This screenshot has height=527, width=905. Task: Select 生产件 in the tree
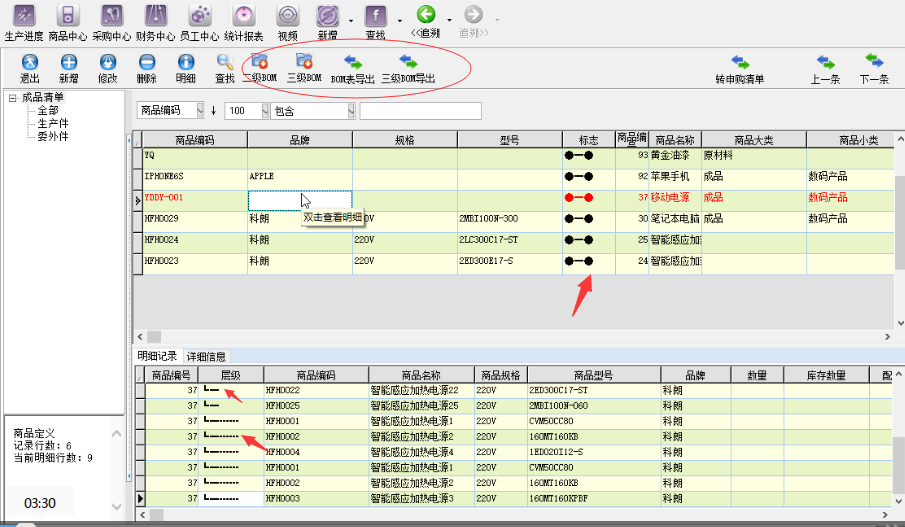tap(53, 124)
